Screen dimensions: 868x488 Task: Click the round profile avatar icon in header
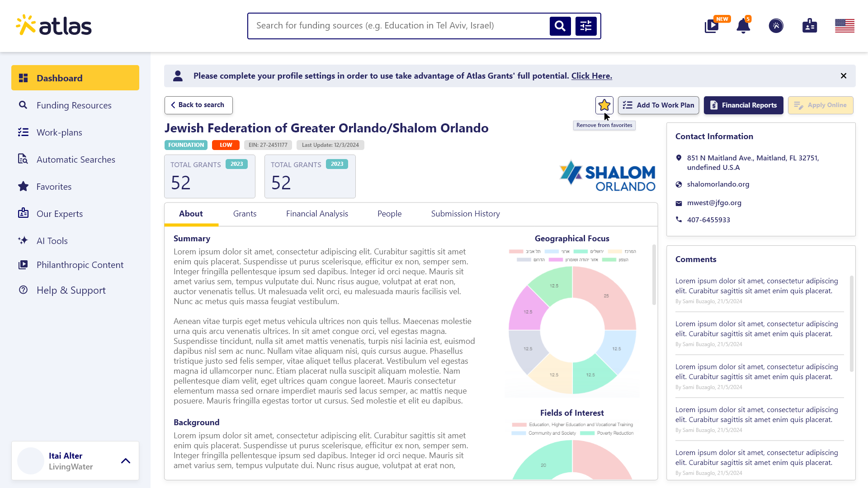(x=776, y=26)
